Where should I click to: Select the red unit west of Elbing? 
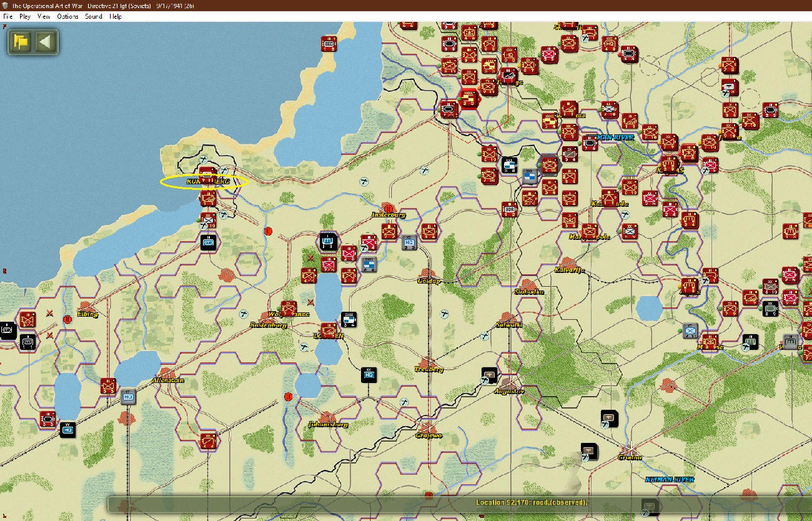pos(27,320)
